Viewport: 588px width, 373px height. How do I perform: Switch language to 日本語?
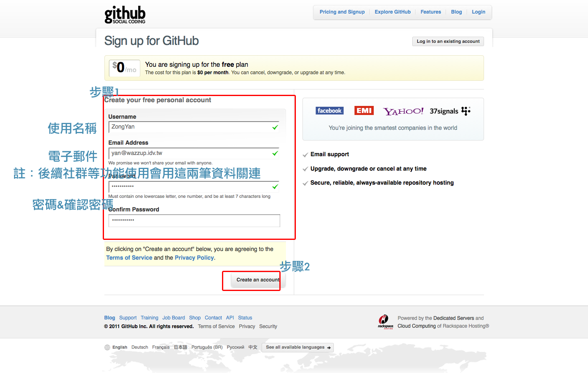point(180,347)
